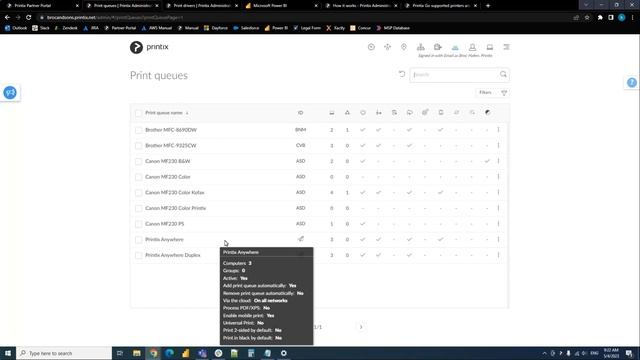This screenshot has width=640, height=360.
Task: Tick the Canon MF230 Color checkbox
Action: [138, 177]
